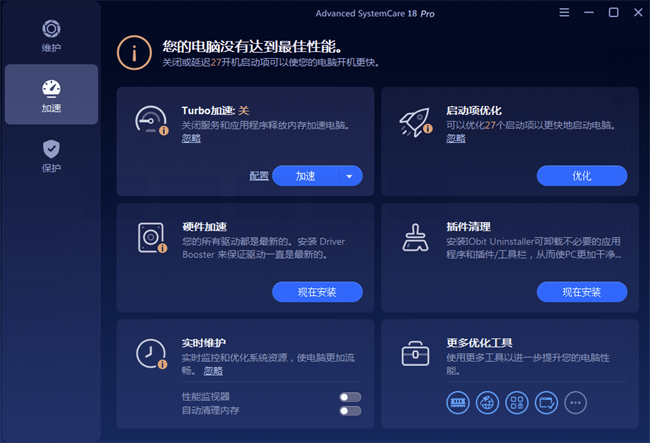The width and height of the screenshot is (650, 443).
Task: Click 忽略 link under 启动项优化
Action: tap(455, 139)
